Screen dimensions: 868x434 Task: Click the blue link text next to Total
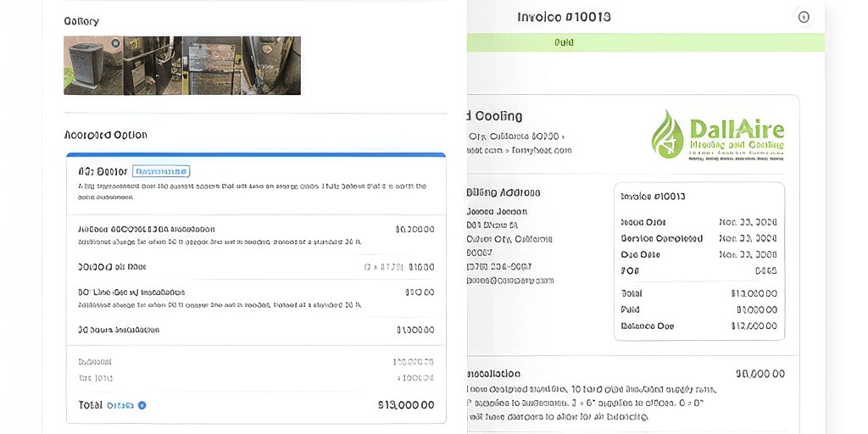[120, 405]
